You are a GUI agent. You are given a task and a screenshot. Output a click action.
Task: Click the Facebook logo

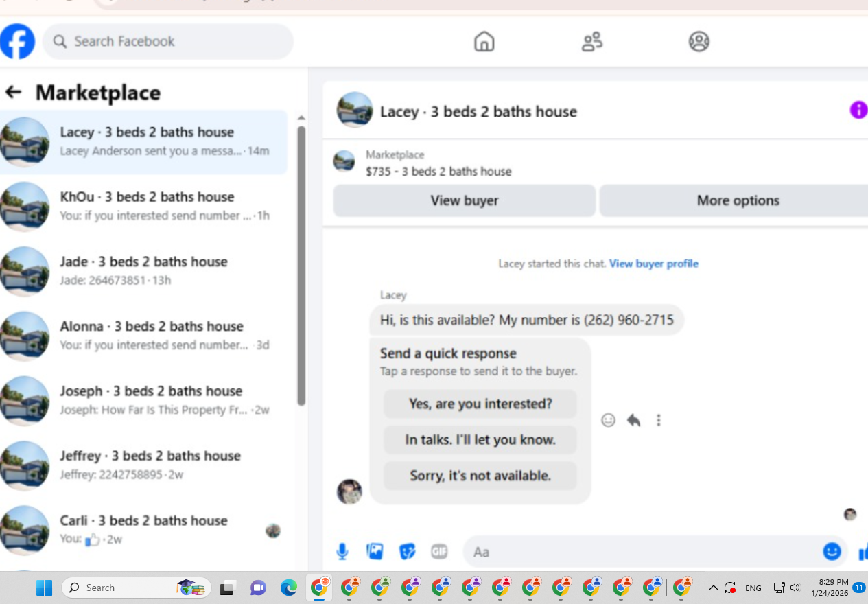(x=17, y=41)
